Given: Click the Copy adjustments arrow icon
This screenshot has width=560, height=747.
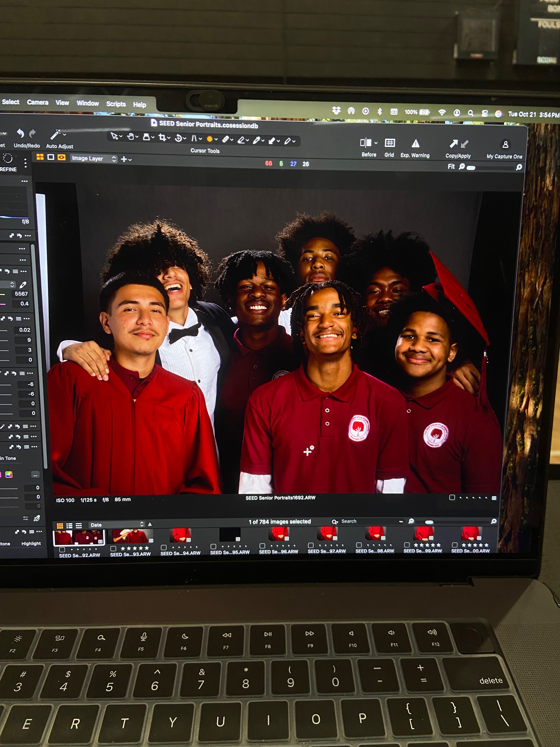Looking at the screenshot, I should (x=454, y=144).
